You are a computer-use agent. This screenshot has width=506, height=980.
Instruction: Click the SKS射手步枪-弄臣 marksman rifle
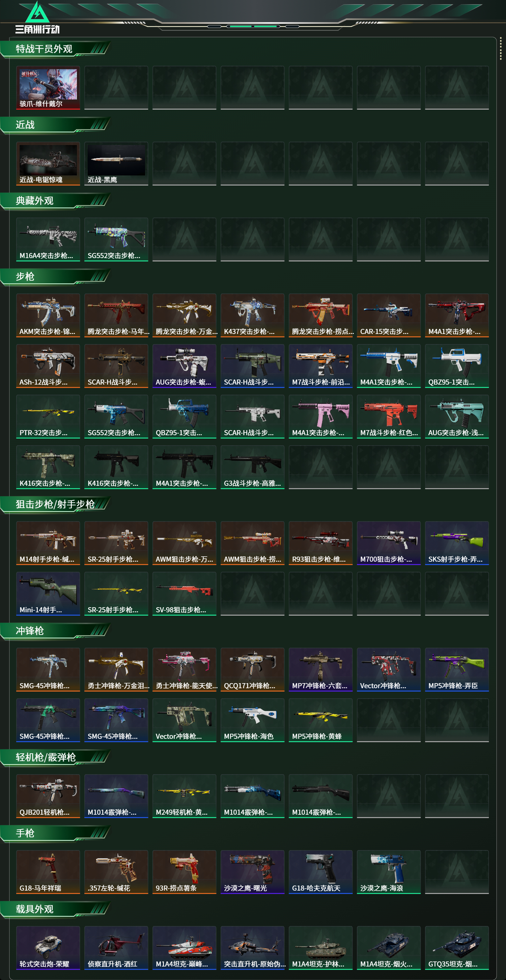(456, 543)
